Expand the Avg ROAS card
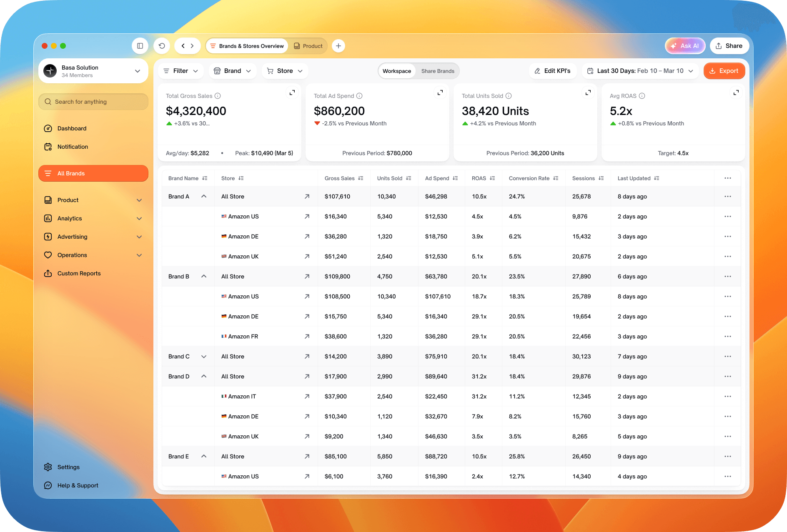Image resolution: width=787 pixels, height=532 pixels. coord(736,92)
